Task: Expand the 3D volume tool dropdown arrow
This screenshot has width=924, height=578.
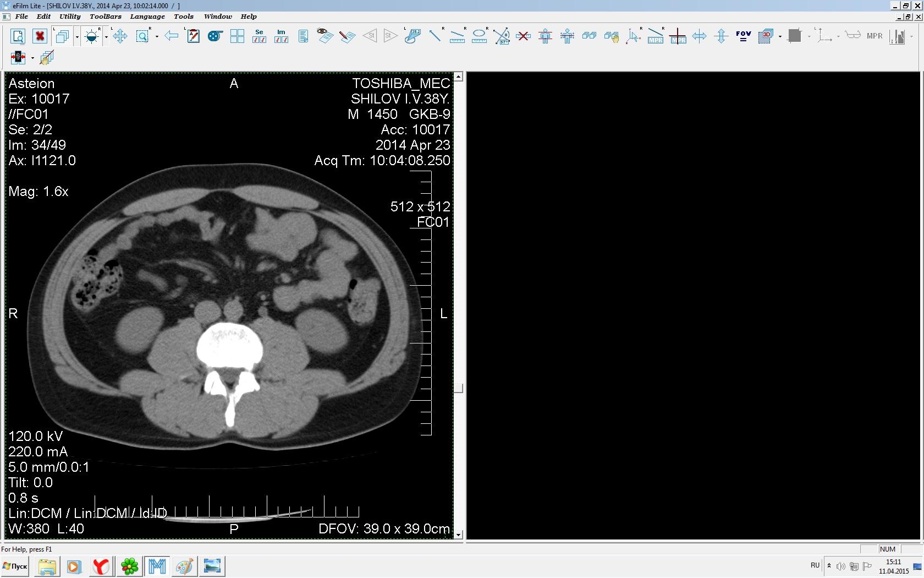Action: (780, 37)
